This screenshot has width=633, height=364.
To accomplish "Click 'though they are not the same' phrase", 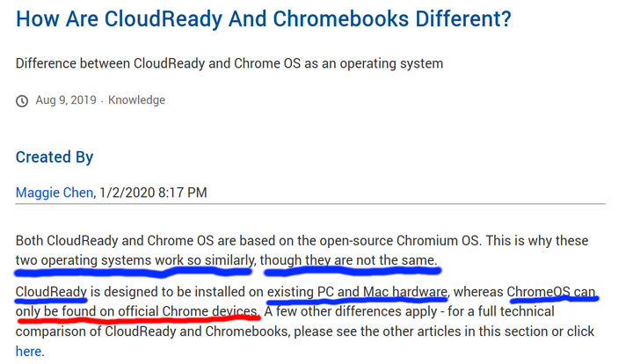I will coord(348,260).
